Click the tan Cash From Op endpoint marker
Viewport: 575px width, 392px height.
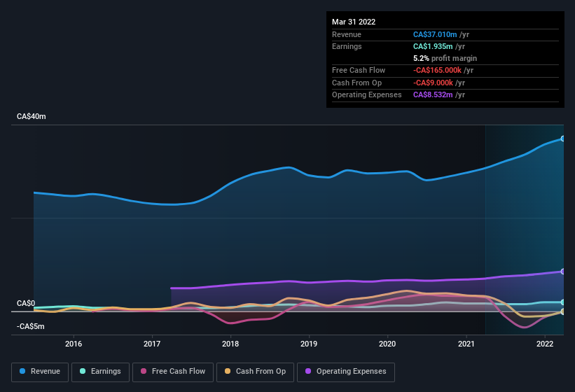coord(562,311)
